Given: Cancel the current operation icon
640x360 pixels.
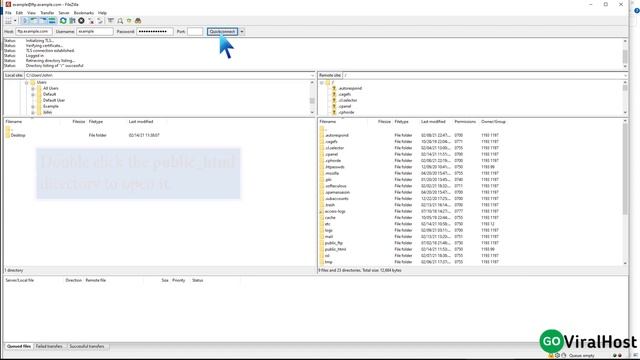Looking at the screenshot, I should (81, 20).
